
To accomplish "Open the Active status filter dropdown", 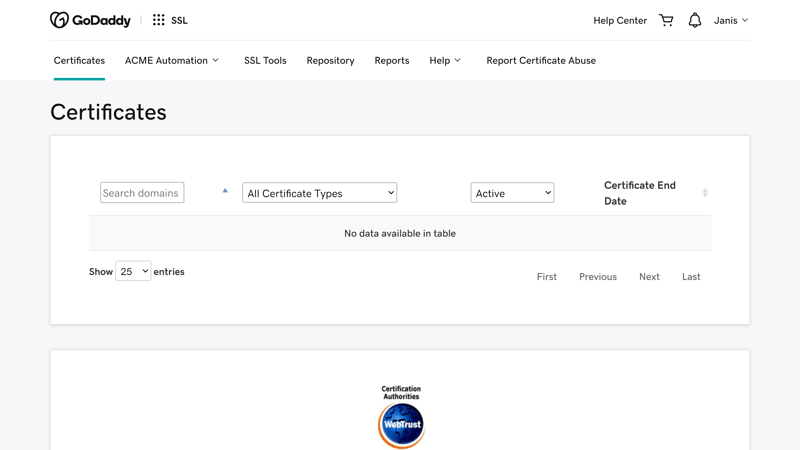I will 512,193.
